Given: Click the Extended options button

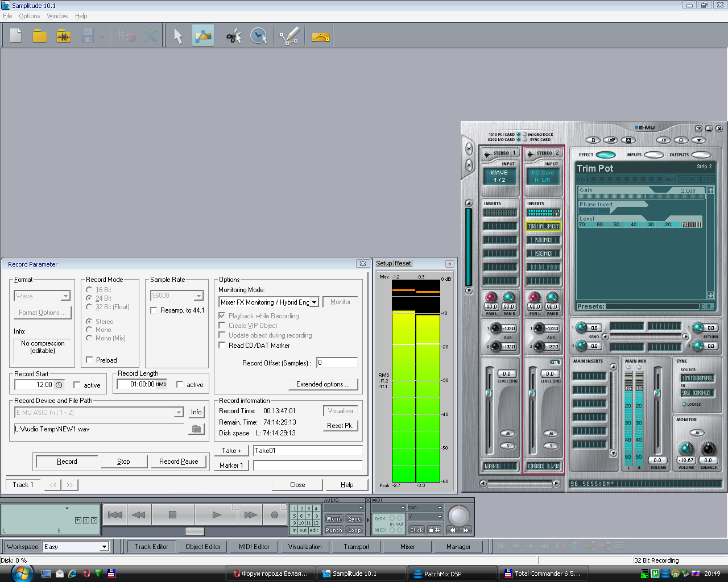Looking at the screenshot, I should 322,384.
